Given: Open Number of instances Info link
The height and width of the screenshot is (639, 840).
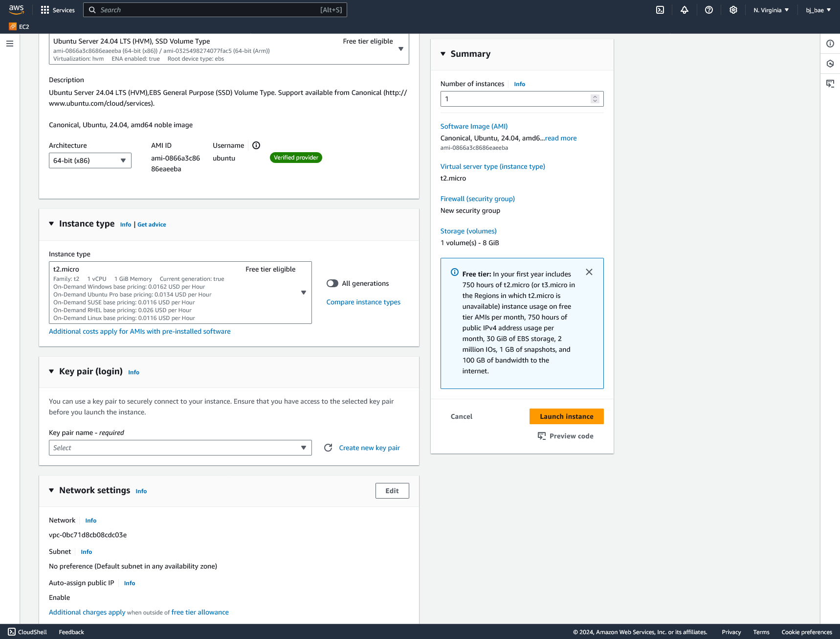Looking at the screenshot, I should pos(519,84).
